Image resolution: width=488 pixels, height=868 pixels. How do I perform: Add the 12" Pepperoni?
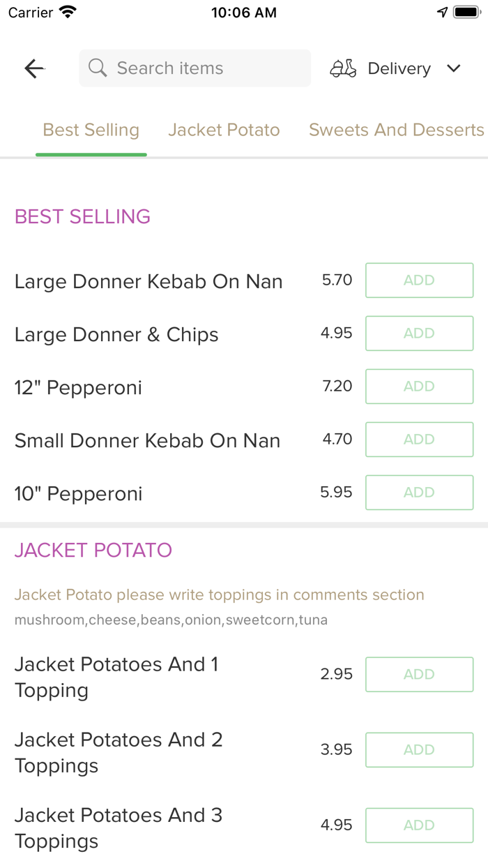[419, 386]
